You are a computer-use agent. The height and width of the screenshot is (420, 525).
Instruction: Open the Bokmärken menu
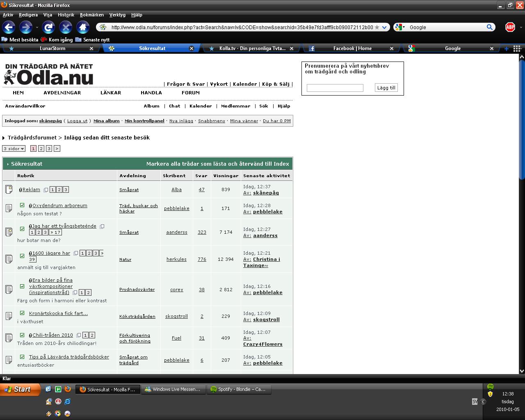point(92,15)
